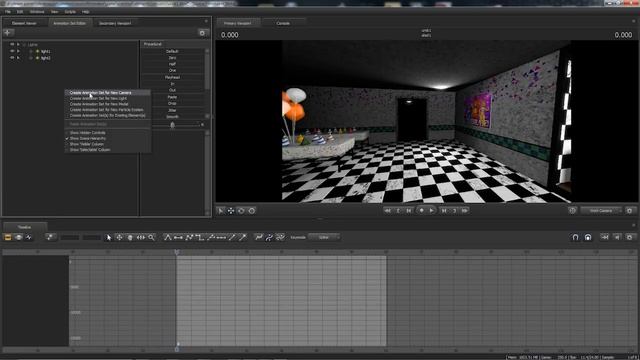Choose Create Animation Set for New Model
Image resolution: width=640 pixels, height=360 pixels.
pos(107,104)
